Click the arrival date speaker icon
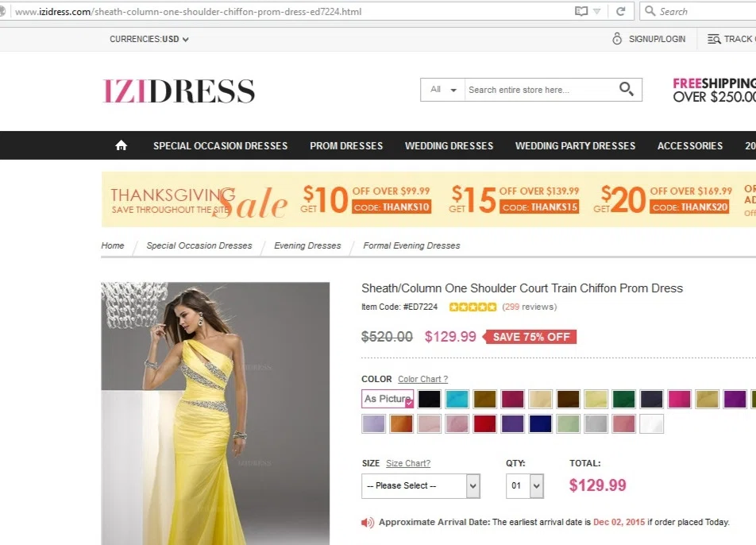The width and height of the screenshot is (756, 545). point(368,522)
